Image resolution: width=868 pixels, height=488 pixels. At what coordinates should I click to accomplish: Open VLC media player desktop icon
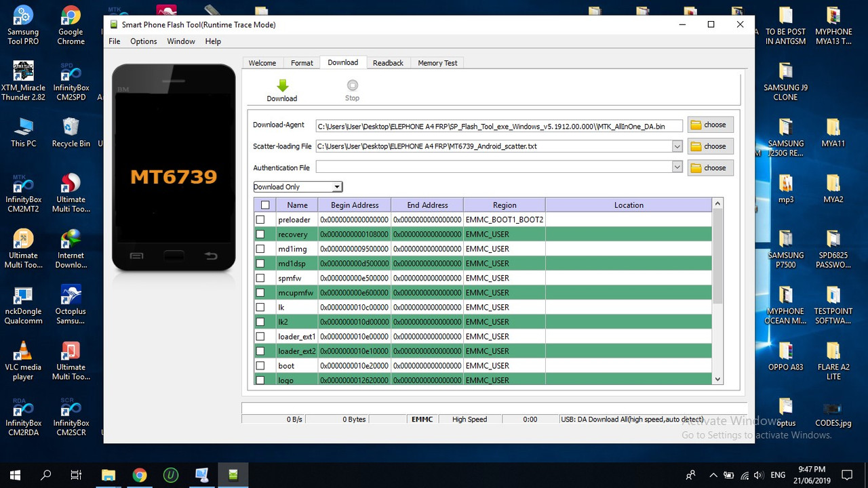(23, 361)
